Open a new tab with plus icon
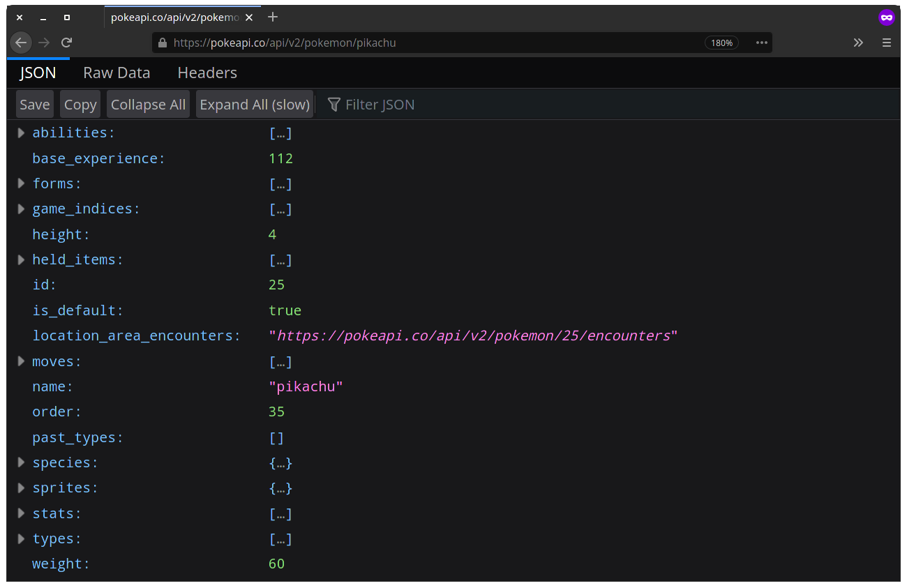The image size is (907, 588). click(273, 17)
